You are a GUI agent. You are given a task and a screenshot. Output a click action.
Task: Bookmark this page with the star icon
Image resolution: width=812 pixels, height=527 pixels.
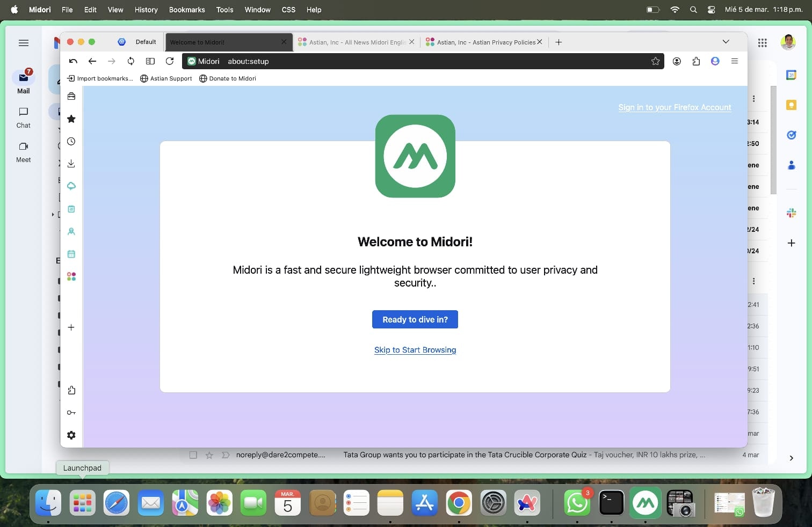pos(655,61)
